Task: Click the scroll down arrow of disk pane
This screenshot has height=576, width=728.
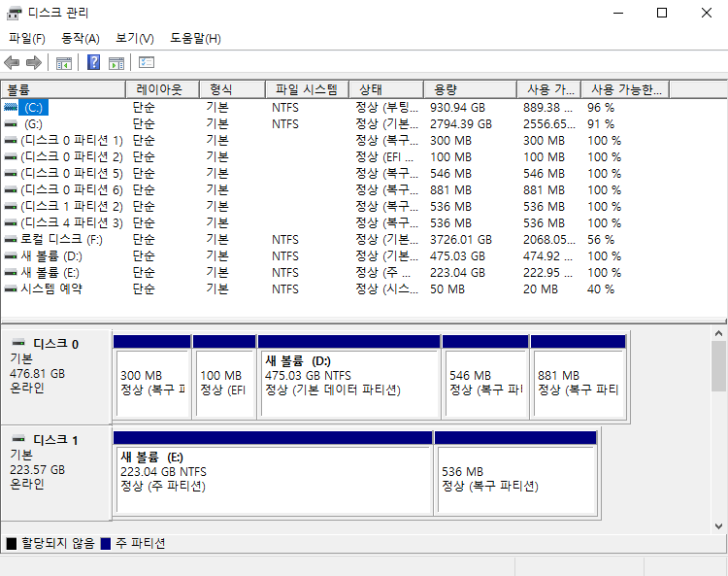Action: (x=718, y=525)
